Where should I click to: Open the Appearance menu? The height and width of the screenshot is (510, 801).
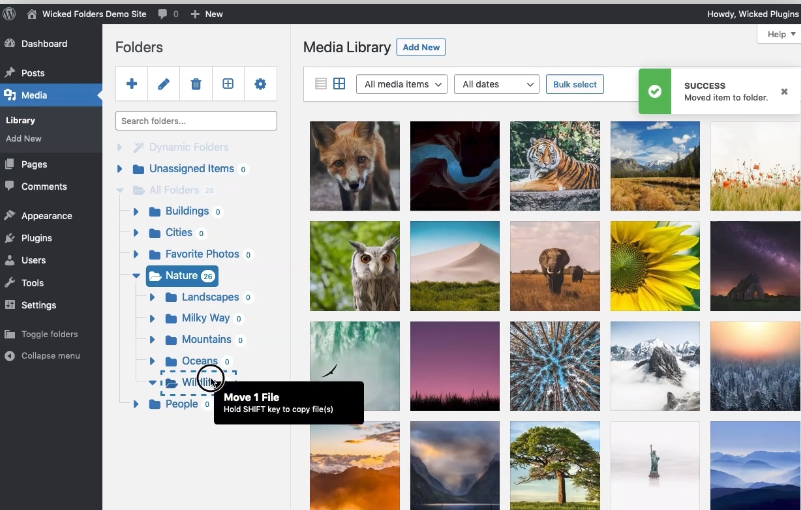(46, 216)
